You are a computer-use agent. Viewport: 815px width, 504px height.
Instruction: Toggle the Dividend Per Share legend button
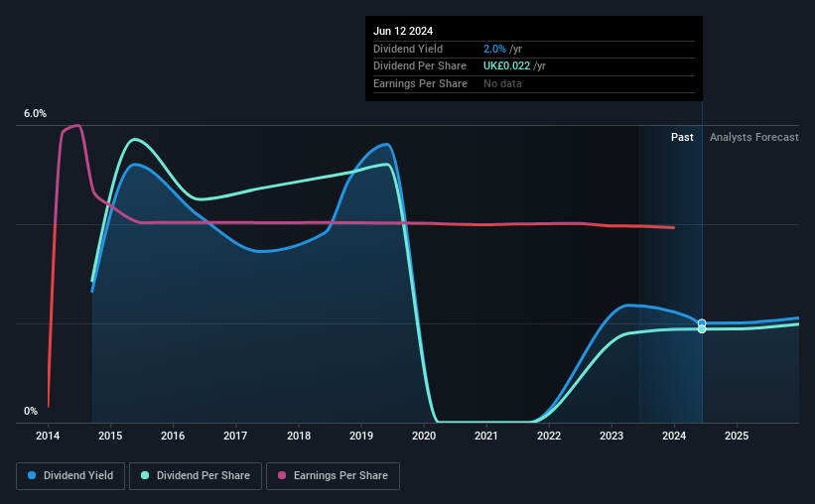tap(196, 476)
